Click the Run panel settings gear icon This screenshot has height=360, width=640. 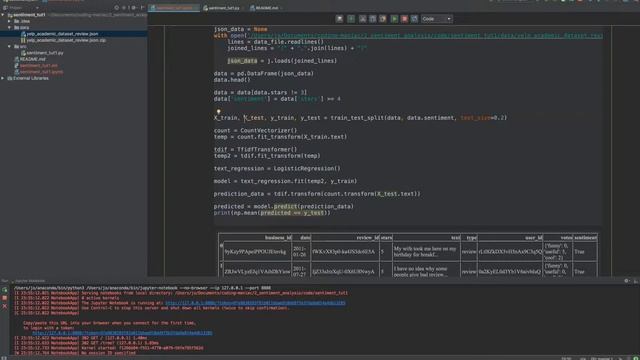[x=627, y=281]
